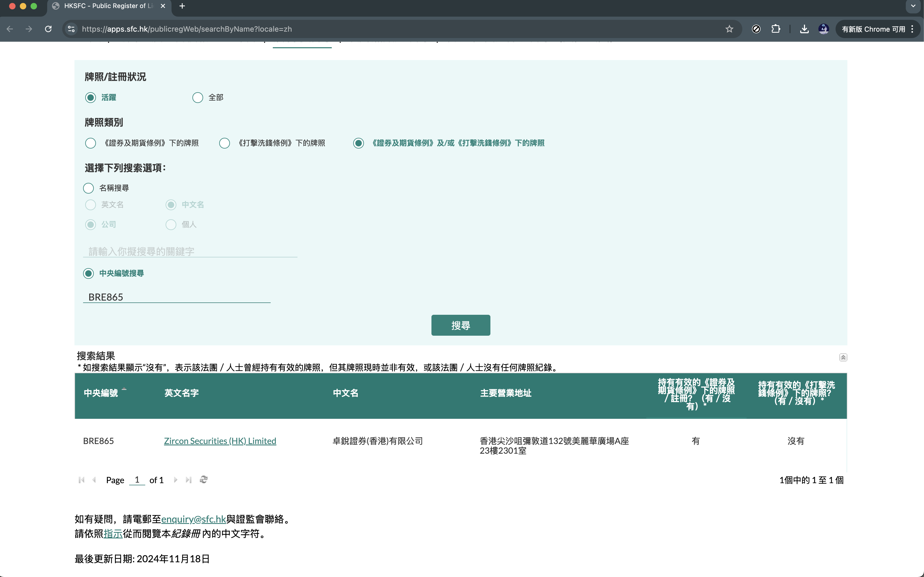Click the 中央編號 column header
924x577 pixels.
click(101, 393)
